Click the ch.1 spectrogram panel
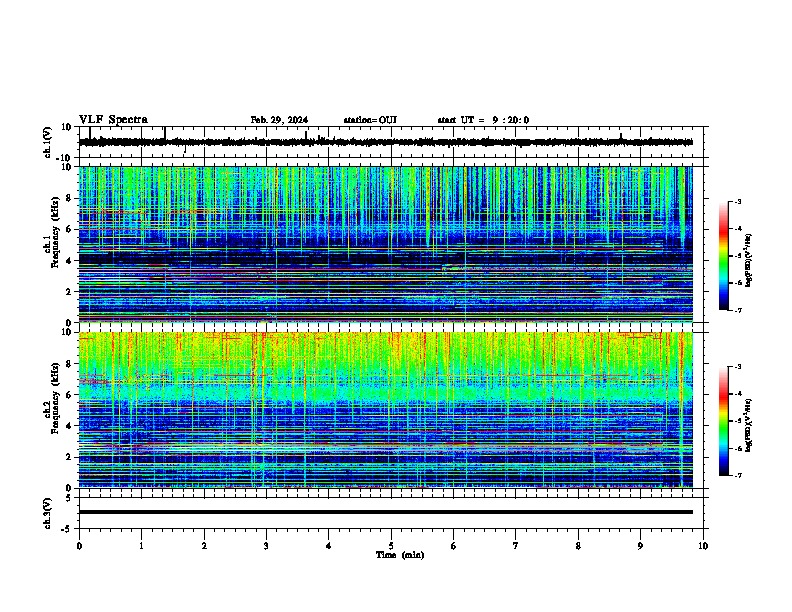Image resolution: width=792 pixels, height=612 pixels. coord(385,244)
